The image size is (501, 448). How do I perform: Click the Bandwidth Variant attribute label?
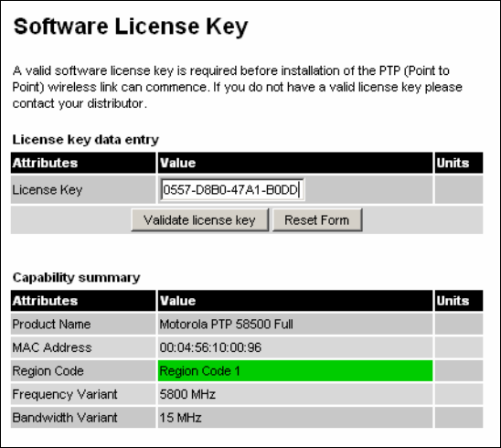(65, 417)
